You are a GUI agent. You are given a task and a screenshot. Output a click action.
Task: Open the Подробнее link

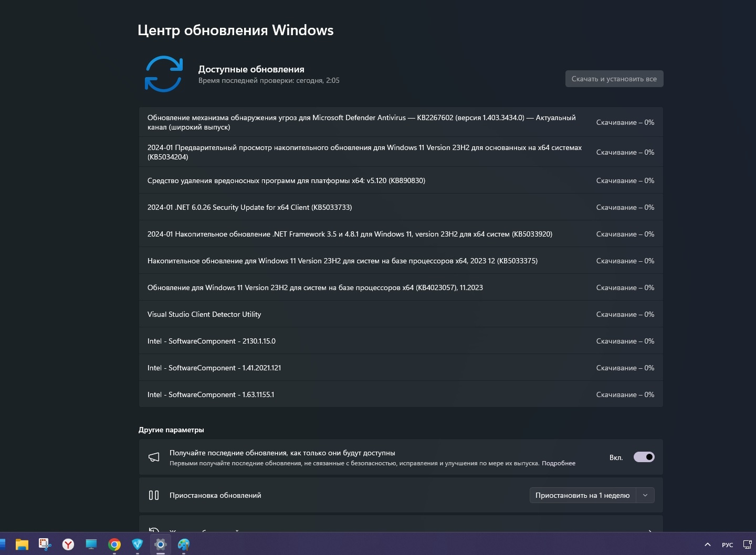[x=559, y=463]
